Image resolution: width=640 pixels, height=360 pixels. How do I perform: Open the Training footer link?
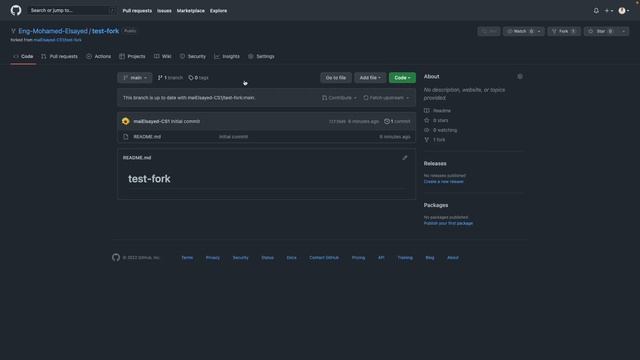[405, 258]
